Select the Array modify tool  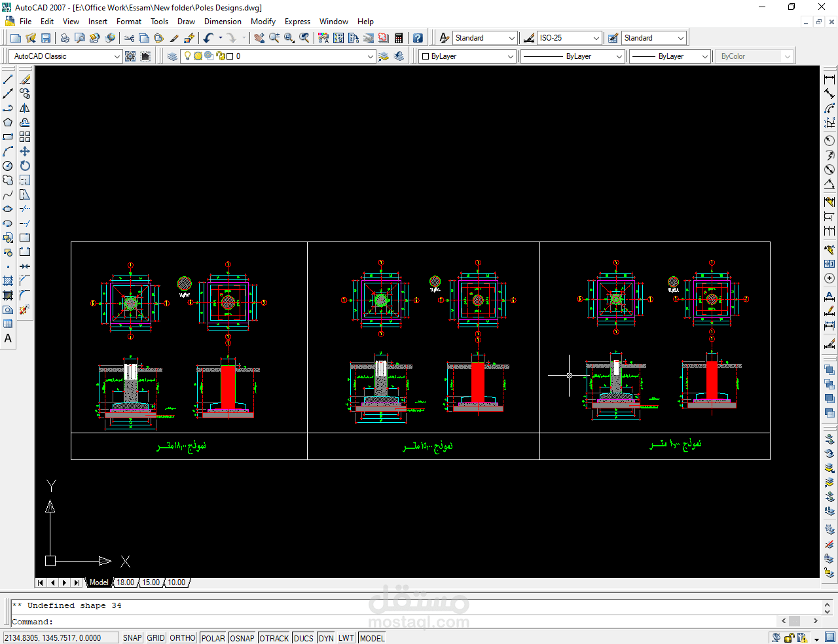coord(25,137)
